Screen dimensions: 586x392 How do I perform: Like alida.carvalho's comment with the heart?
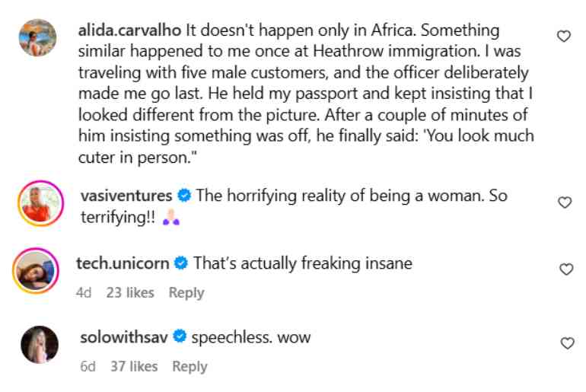point(564,36)
